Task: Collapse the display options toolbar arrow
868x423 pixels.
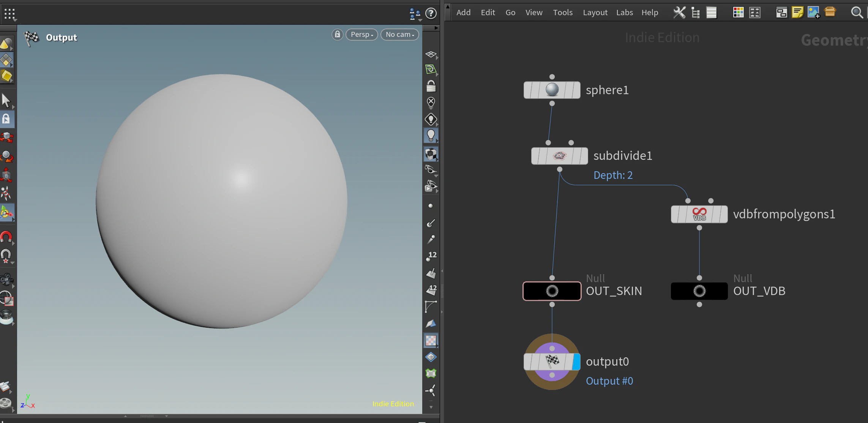Action: point(436,28)
